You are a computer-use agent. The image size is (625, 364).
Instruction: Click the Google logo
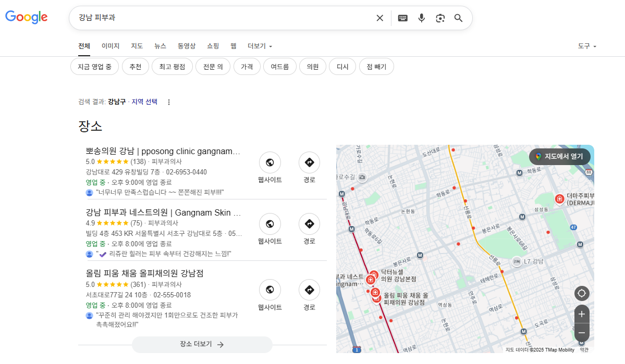tap(26, 17)
